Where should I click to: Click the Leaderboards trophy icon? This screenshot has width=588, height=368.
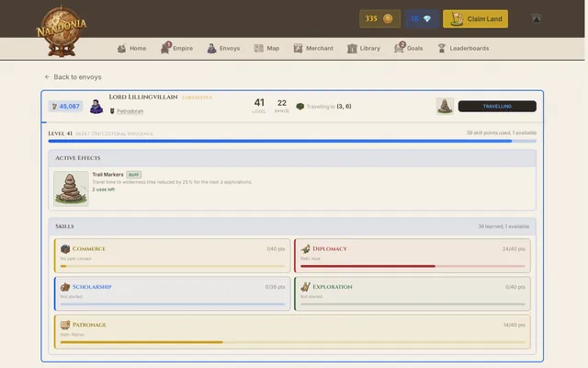pos(442,48)
